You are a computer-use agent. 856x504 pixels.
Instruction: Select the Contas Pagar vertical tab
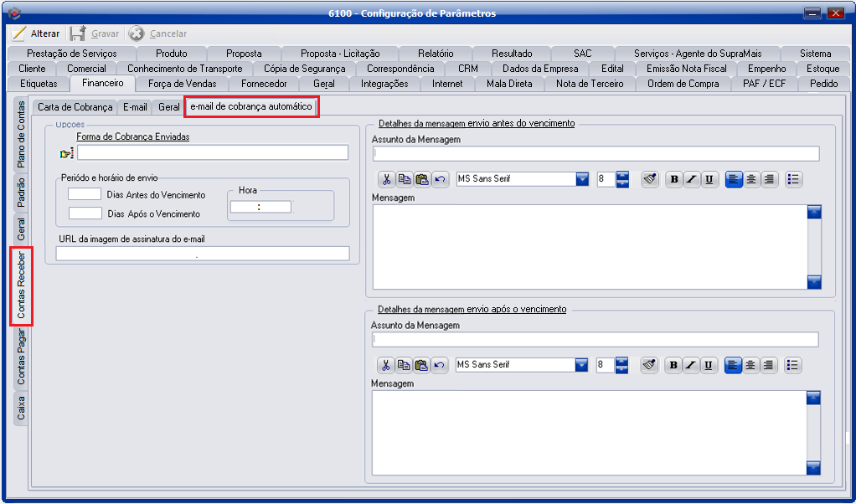point(22,357)
